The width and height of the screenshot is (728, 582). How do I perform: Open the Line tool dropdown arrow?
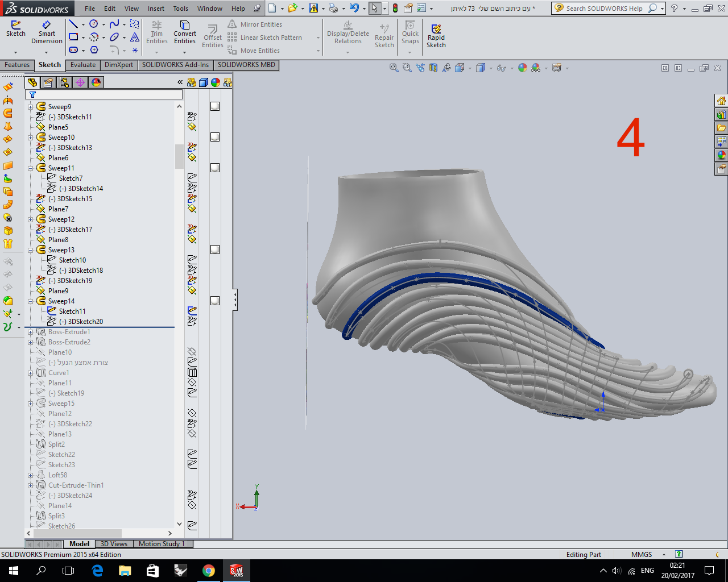pyautogui.click(x=83, y=24)
